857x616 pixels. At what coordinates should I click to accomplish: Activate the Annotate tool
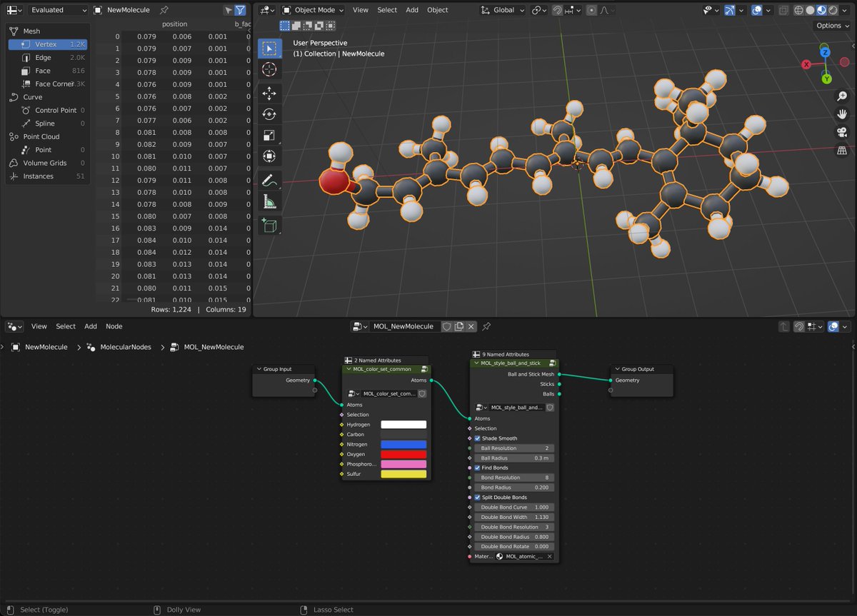coord(269,179)
